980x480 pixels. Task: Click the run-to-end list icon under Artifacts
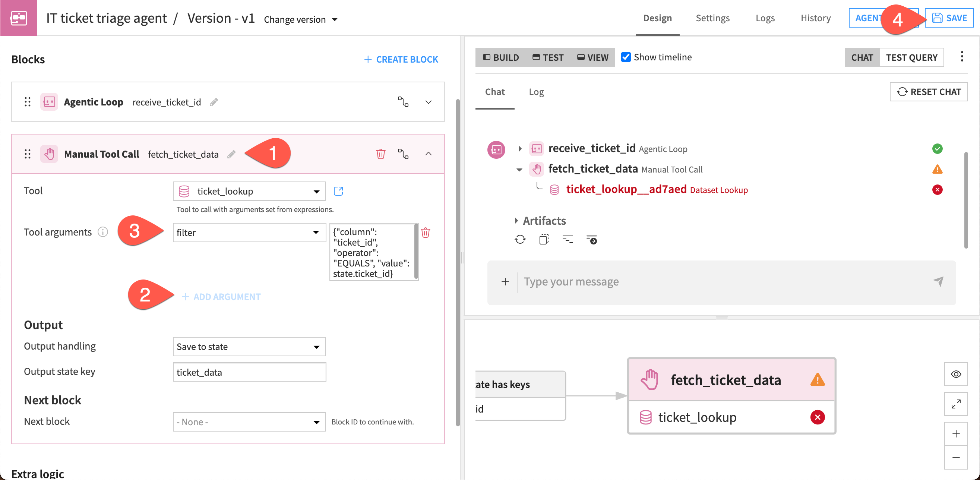pyautogui.click(x=592, y=240)
